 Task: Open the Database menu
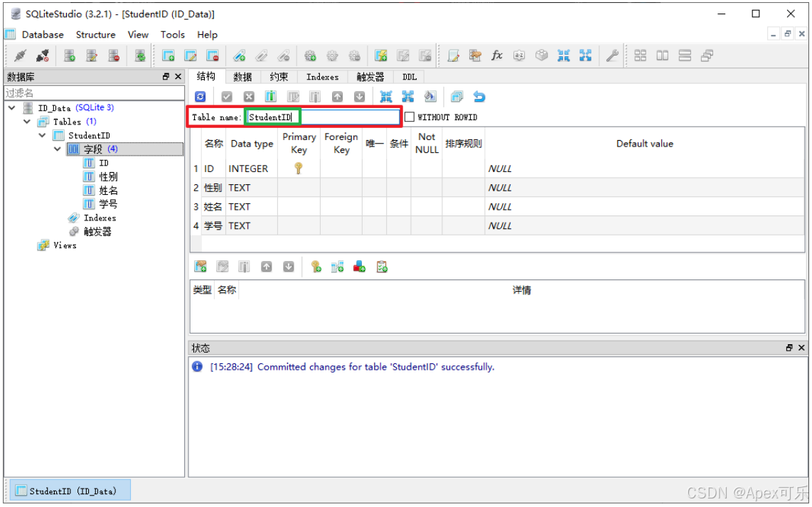pyautogui.click(x=43, y=35)
